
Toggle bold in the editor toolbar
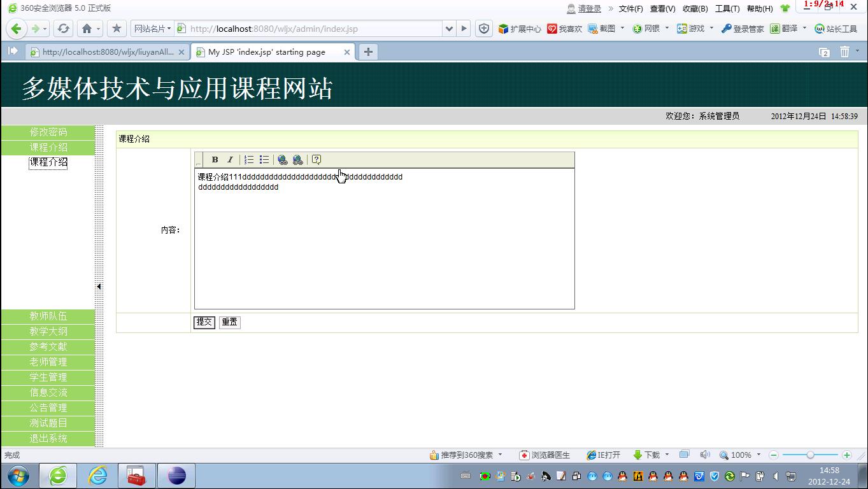215,160
